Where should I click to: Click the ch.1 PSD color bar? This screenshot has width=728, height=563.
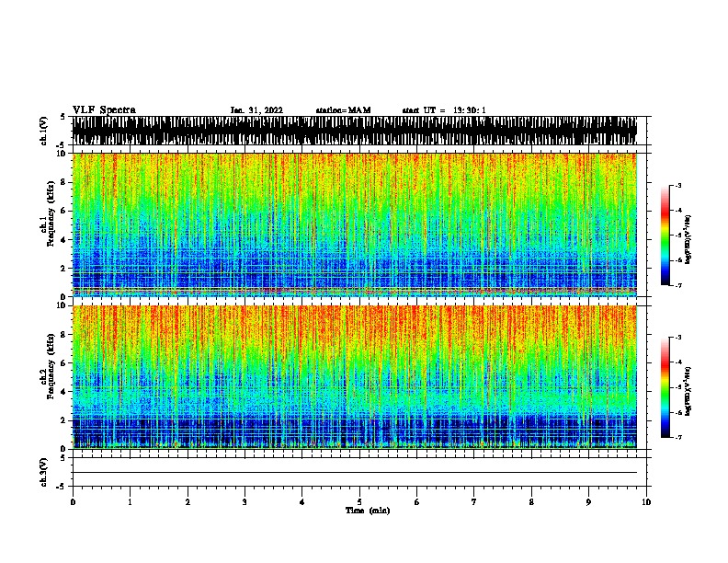click(665, 236)
